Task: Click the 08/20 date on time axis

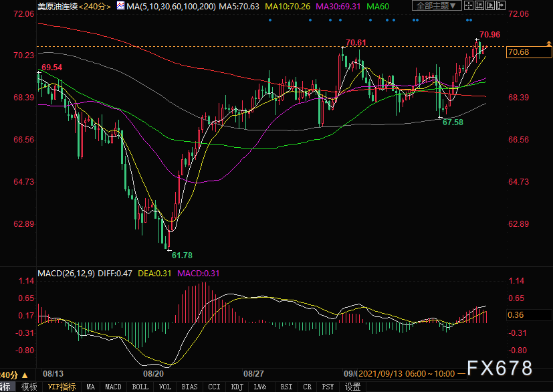Action: [153, 374]
